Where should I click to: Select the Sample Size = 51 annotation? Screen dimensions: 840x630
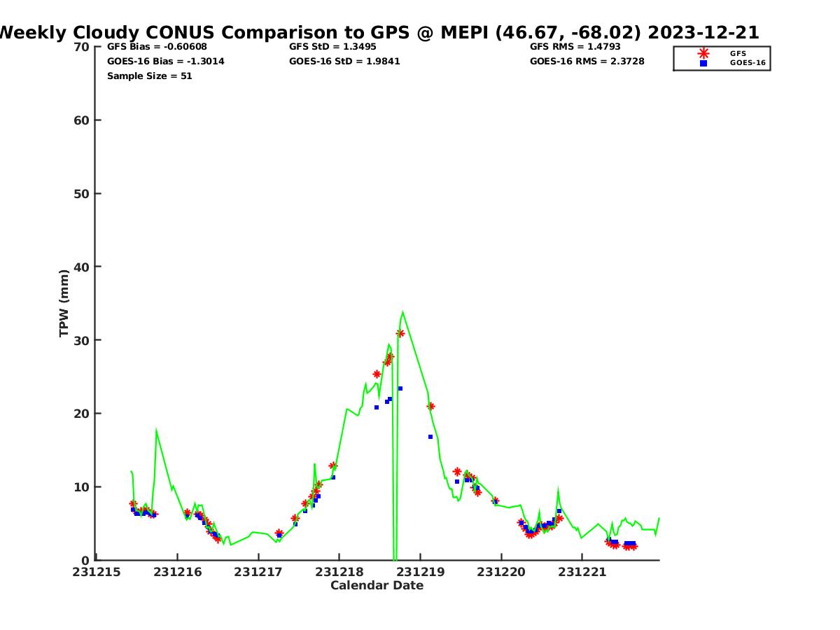[149, 76]
